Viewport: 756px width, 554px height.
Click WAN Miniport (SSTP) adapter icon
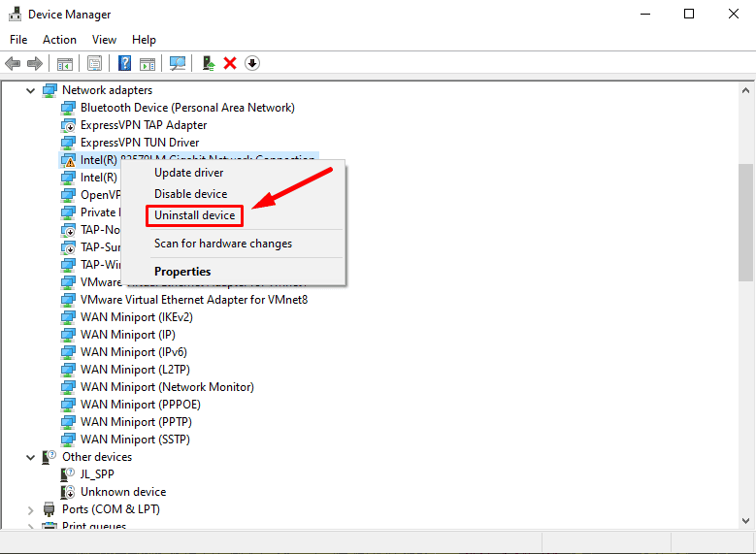click(x=68, y=440)
